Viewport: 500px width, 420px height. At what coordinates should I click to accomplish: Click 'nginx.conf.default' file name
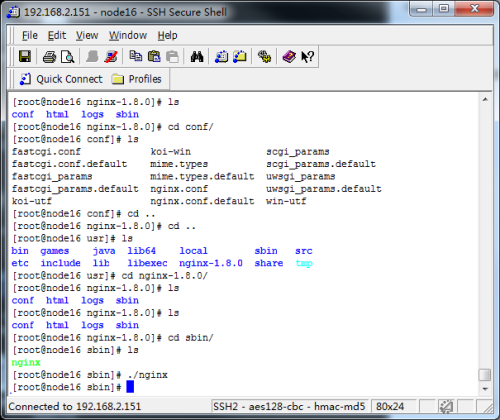coord(202,201)
